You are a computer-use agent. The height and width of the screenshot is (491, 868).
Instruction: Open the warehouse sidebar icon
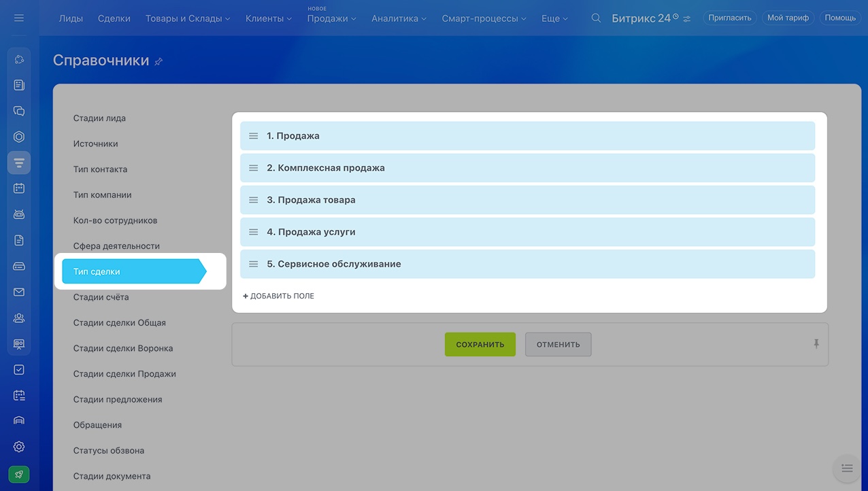pos(19,421)
